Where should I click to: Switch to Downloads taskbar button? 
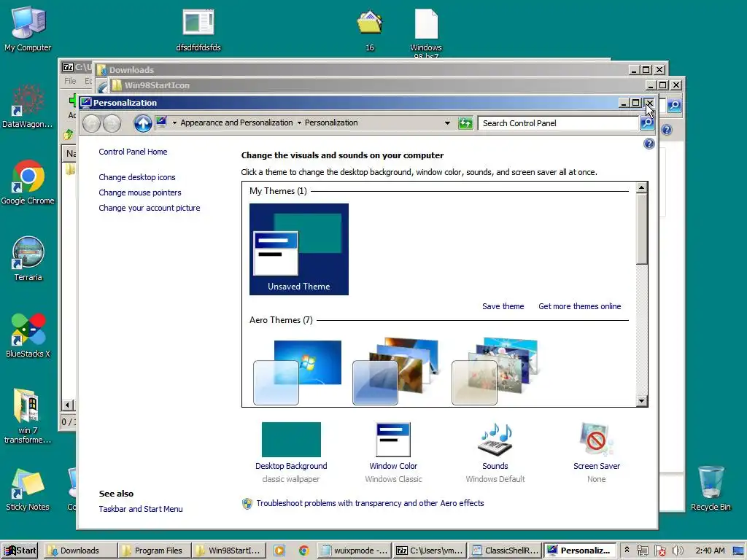[x=79, y=551]
